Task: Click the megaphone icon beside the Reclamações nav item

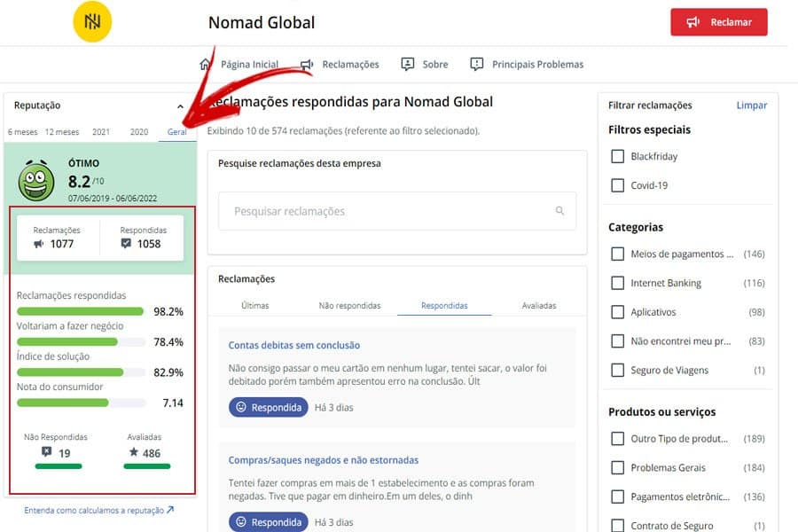Action: (307, 64)
